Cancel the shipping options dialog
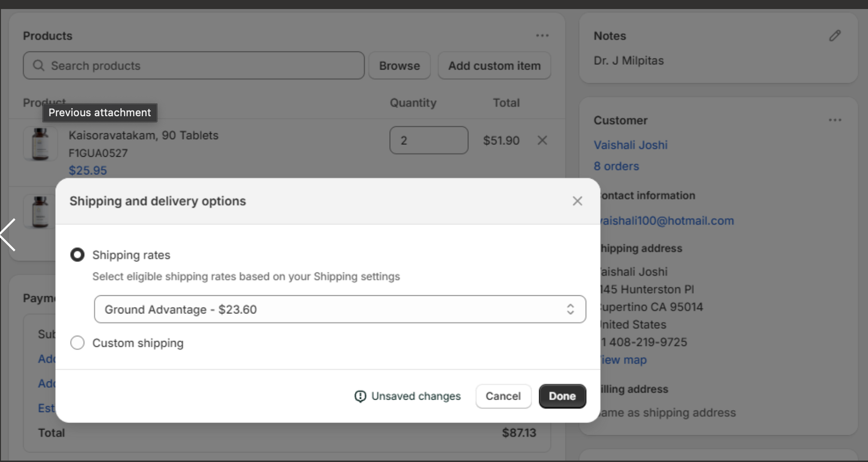Screen dimensions: 868x462 tap(503, 396)
